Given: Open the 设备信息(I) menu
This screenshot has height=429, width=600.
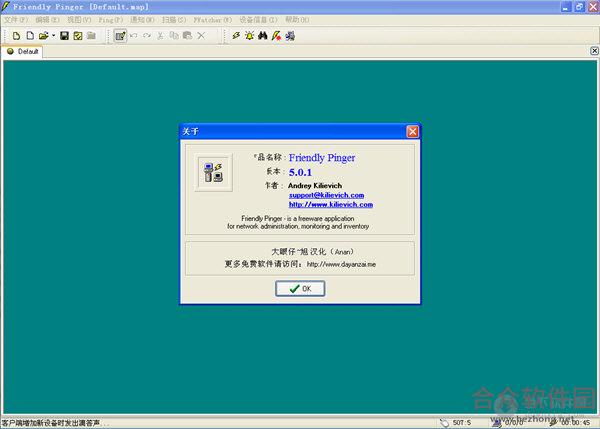Looking at the screenshot, I should point(258,20).
